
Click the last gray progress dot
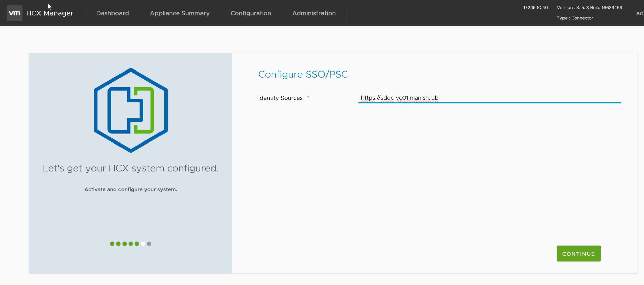point(149,244)
